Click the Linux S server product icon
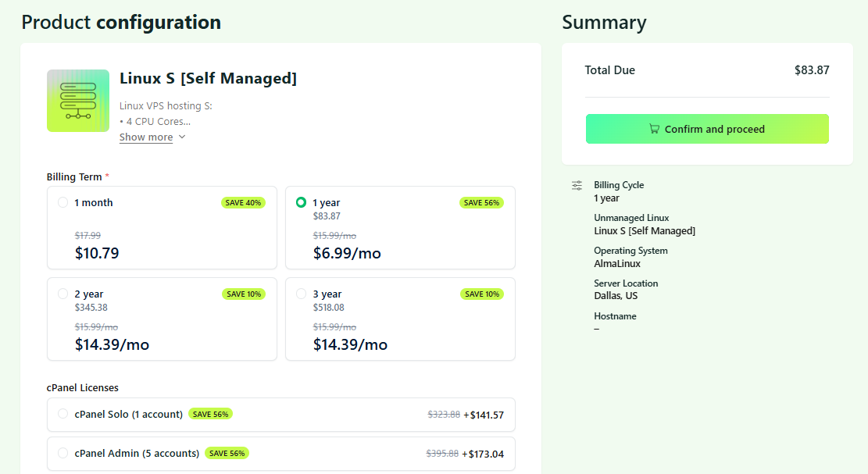The image size is (868, 474). point(78,101)
